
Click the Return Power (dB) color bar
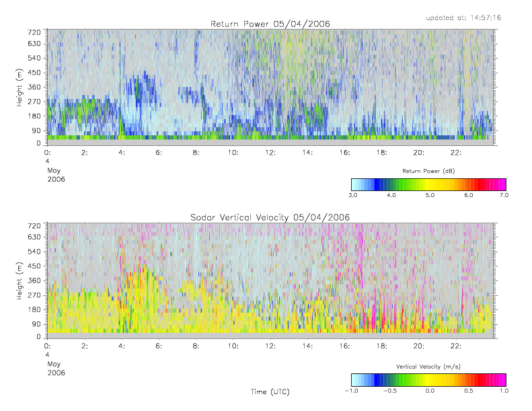click(428, 184)
